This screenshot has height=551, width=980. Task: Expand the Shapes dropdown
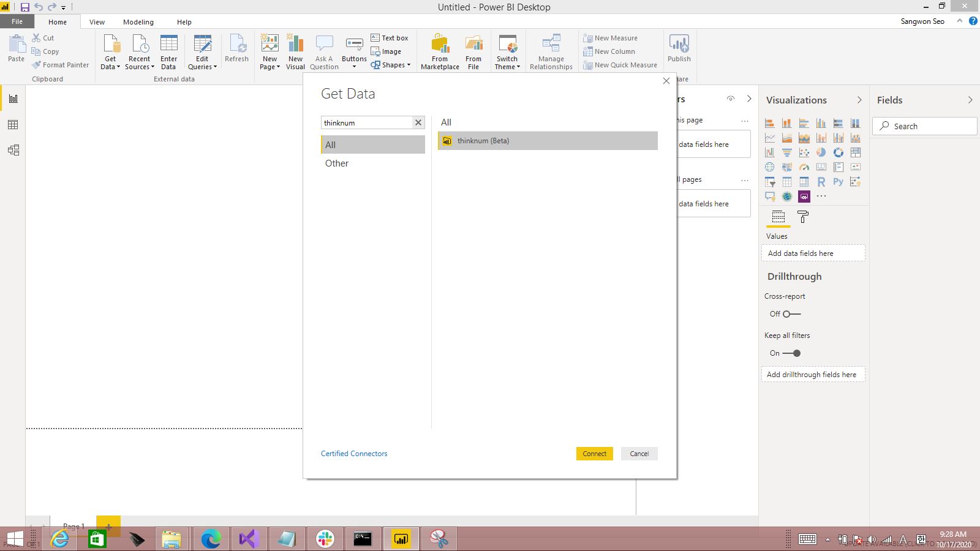(x=390, y=65)
